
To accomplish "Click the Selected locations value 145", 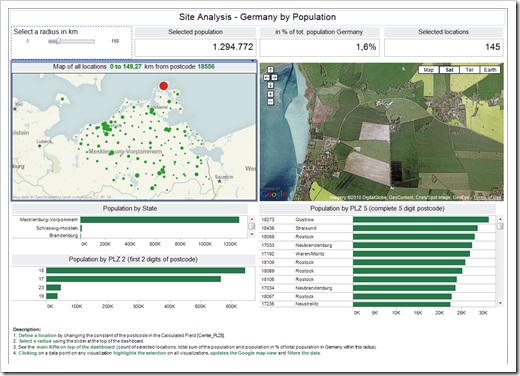I will [x=492, y=47].
